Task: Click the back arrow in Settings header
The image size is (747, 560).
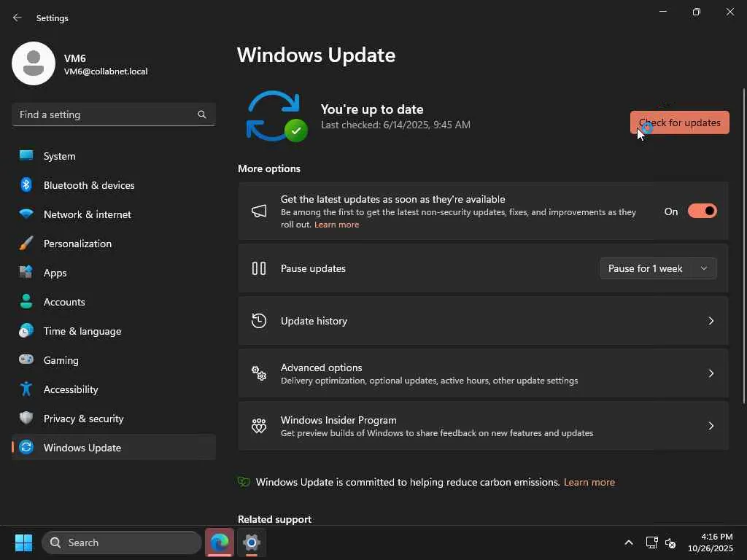Action: [18, 17]
